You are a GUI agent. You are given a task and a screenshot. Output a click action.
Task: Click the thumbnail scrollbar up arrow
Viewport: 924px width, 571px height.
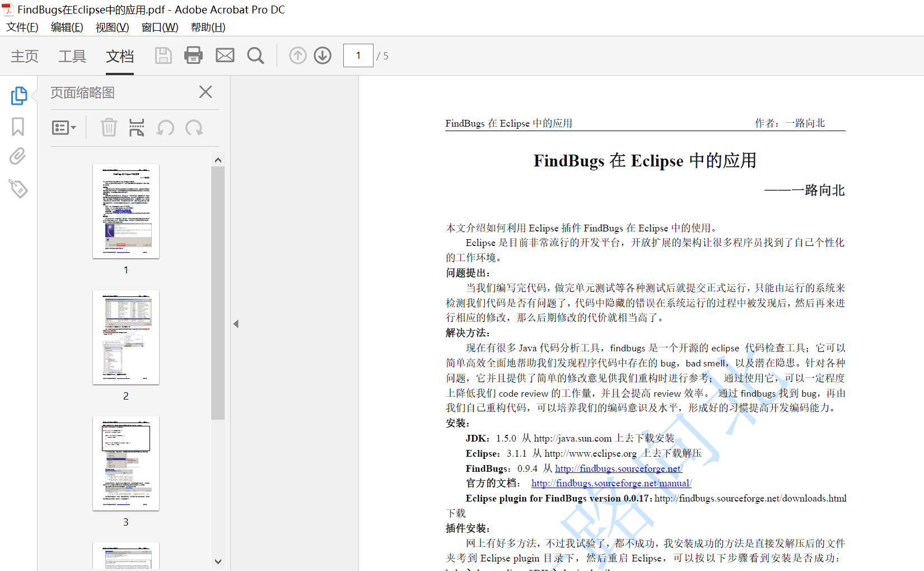pos(218,160)
